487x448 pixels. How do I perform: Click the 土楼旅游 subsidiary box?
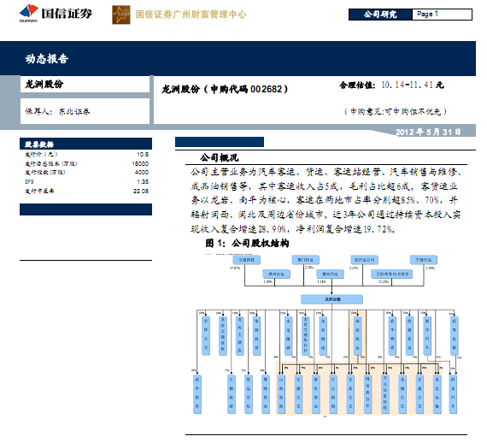click(x=231, y=394)
